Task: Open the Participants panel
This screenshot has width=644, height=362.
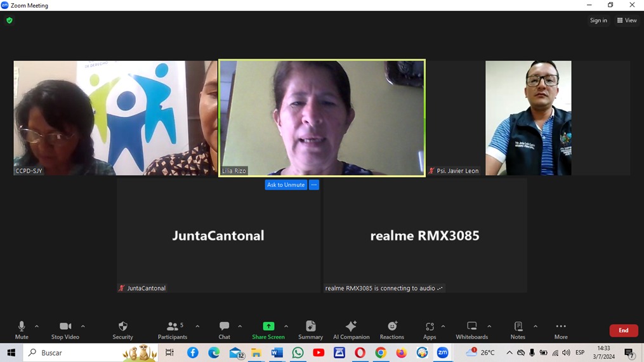Action: tap(173, 330)
